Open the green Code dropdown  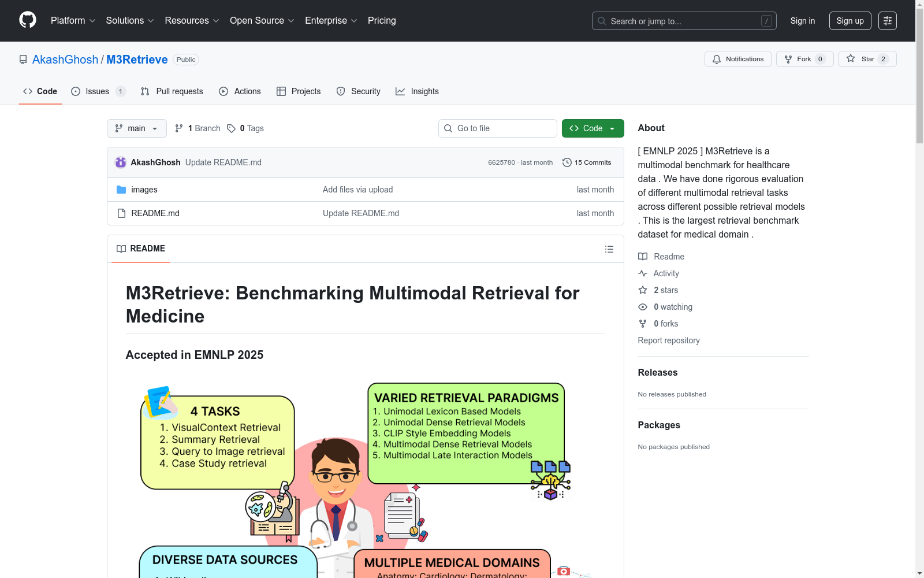tap(593, 128)
